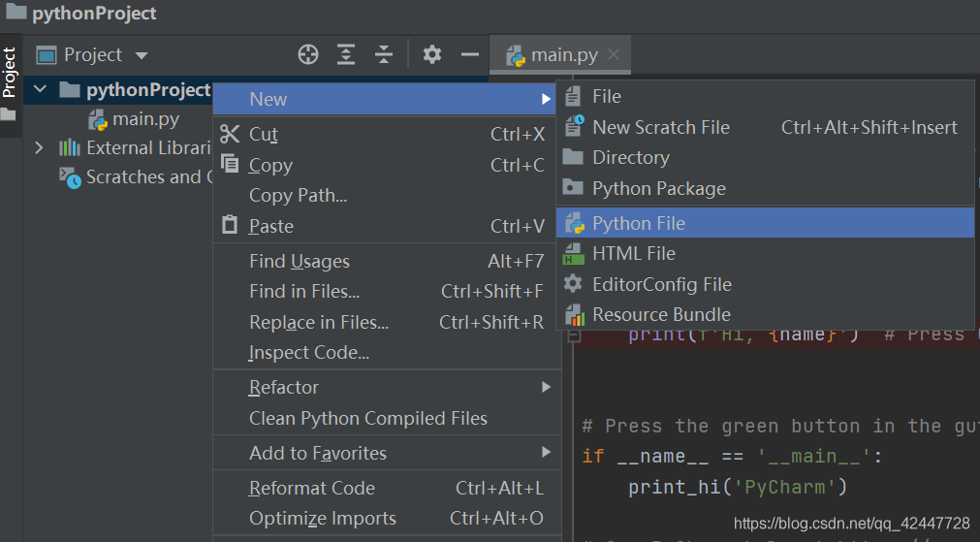980x542 pixels.
Task: Click the Copy icon in context menu
Action: (230, 164)
